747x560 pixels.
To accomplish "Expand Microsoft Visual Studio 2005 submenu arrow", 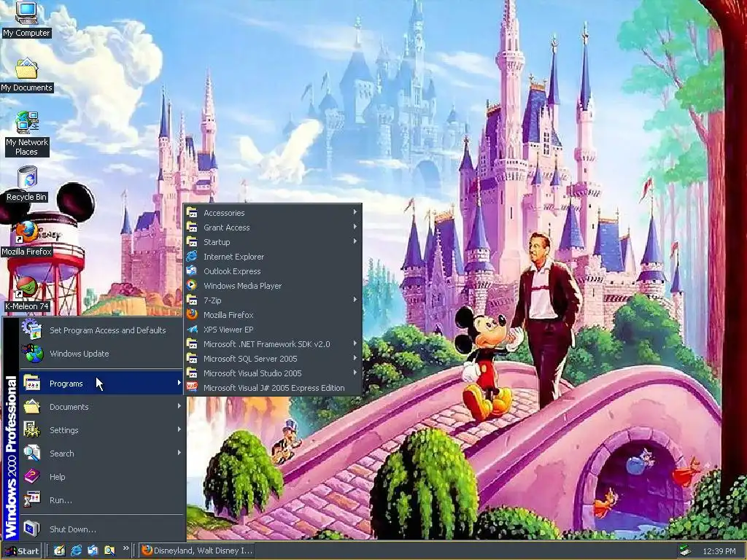I will point(355,373).
